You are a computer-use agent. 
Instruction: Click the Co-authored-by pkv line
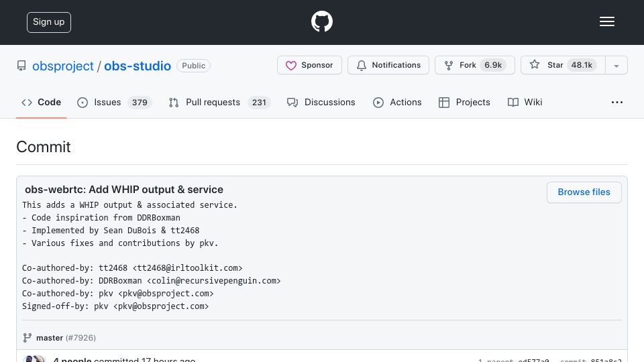(118, 294)
